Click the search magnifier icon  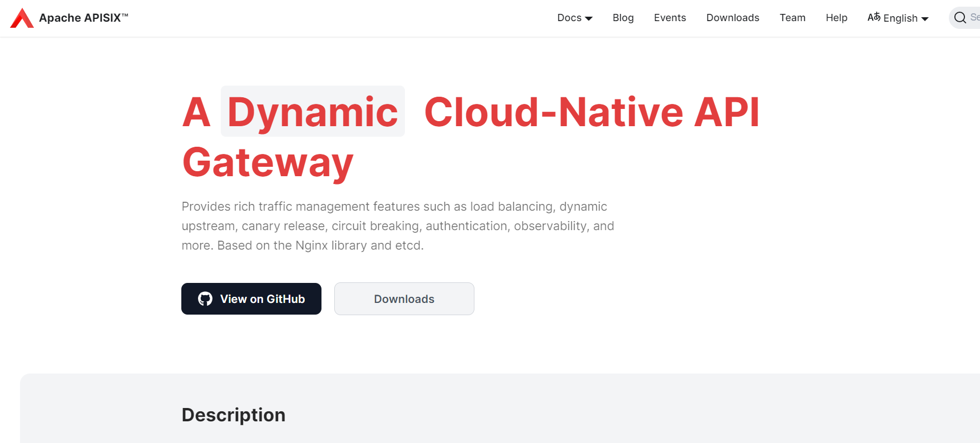click(960, 18)
